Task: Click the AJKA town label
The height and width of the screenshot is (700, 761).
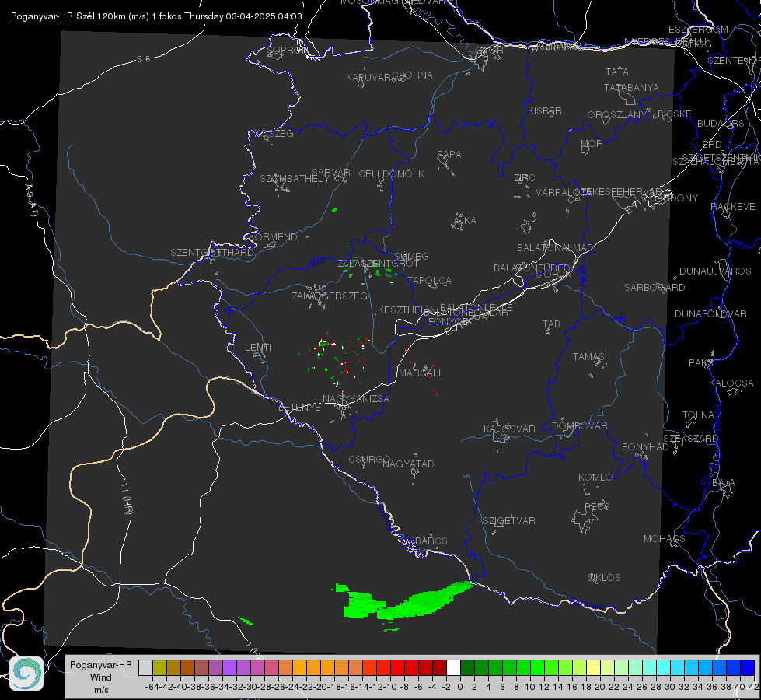Action: pos(464,220)
